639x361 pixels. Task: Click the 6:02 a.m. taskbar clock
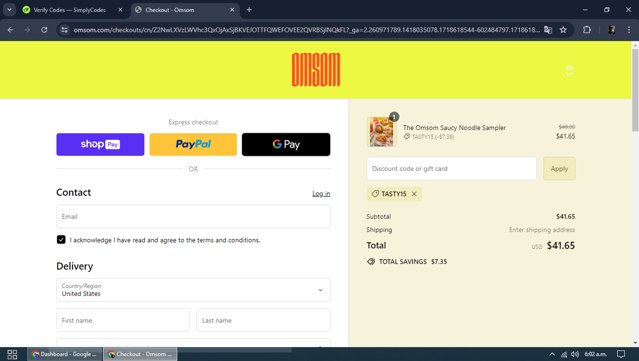595,354
